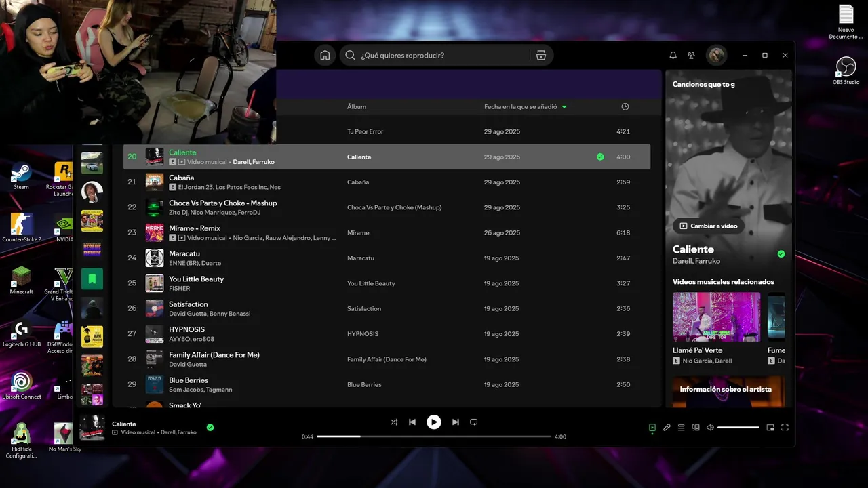Screen dimensions: 868x488
Task: Open Darell, Farruko artist link in right panel
Action: coord(696,261)
